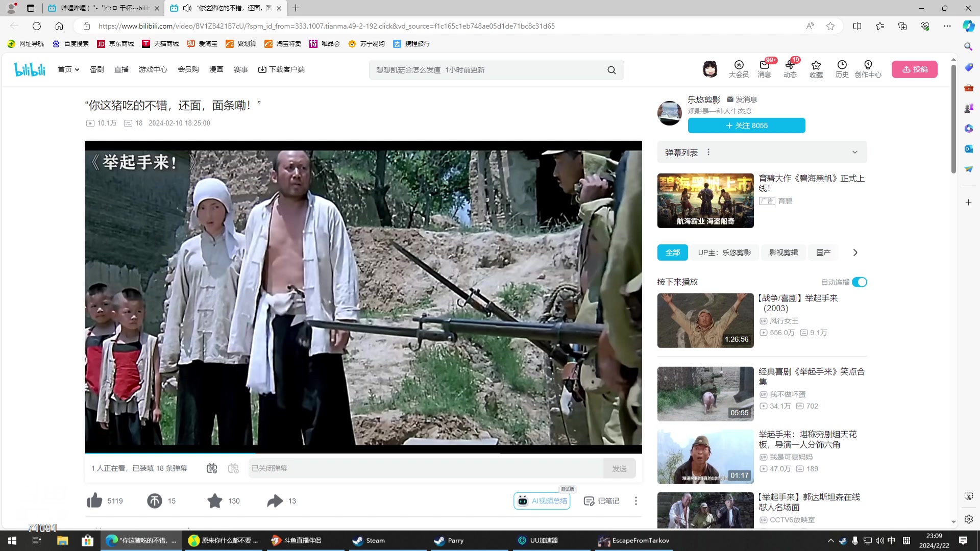Click the 发送 send danmaku button
Viewport: 980px width, 551px height.
tap(619, 468)
